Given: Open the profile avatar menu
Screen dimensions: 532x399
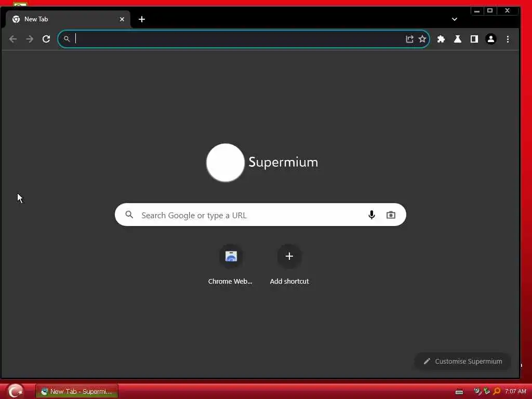Looking at the screenshot, I should point(490,39).
